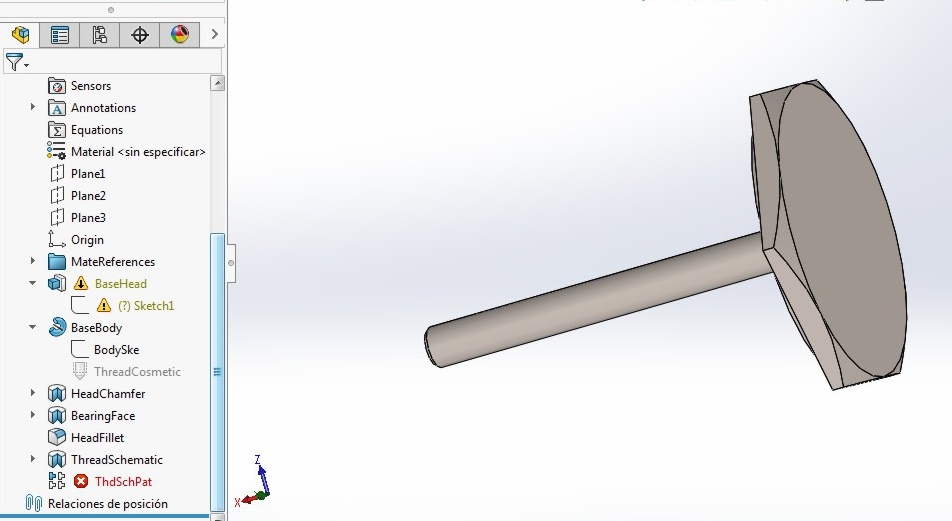Select the Plane3 icon
952x521 pixels.
pos(56,217)
